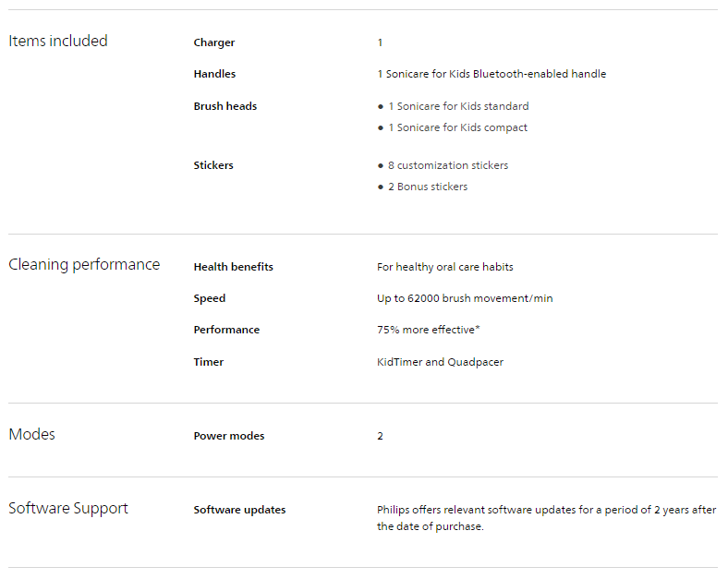Click the Charger specification label
Viewport: 728px width, 579px height.
214,42
